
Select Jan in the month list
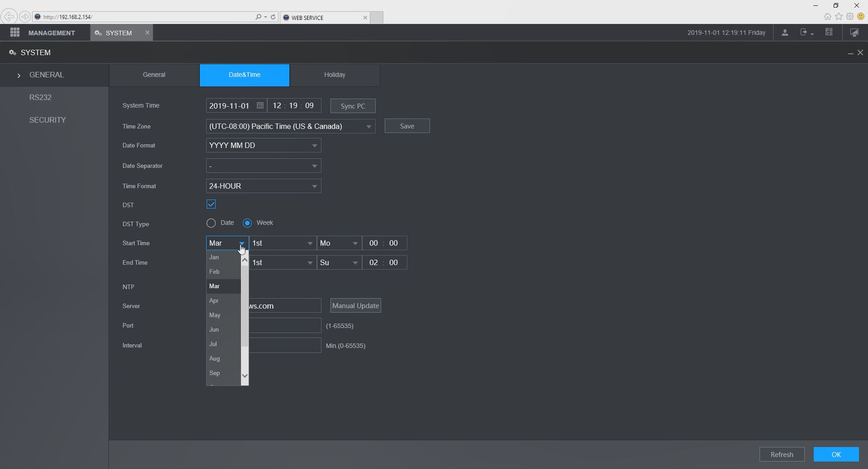pos(224,258)
